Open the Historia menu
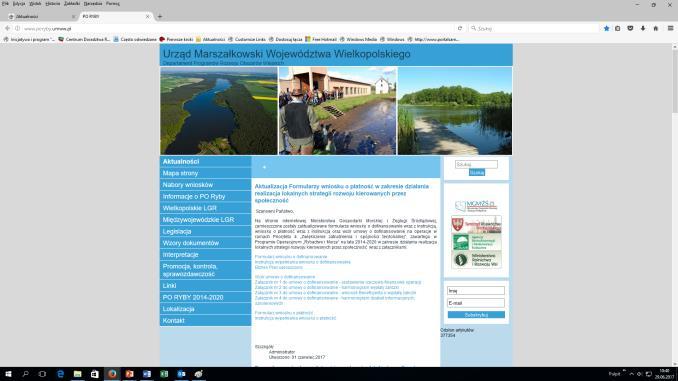The image size is (678, 381). point(53,3)
